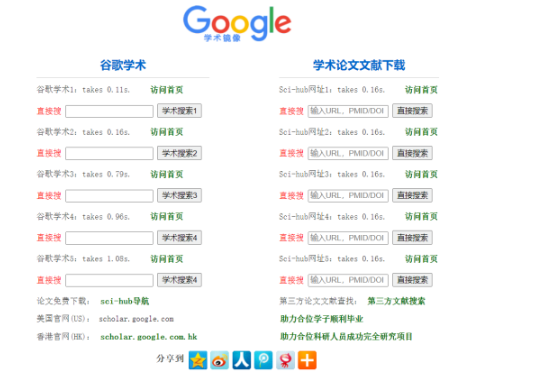Share to Renren via blue 人 icon
The height and width of the screenshot is (373, 535).
coord(242,360)
